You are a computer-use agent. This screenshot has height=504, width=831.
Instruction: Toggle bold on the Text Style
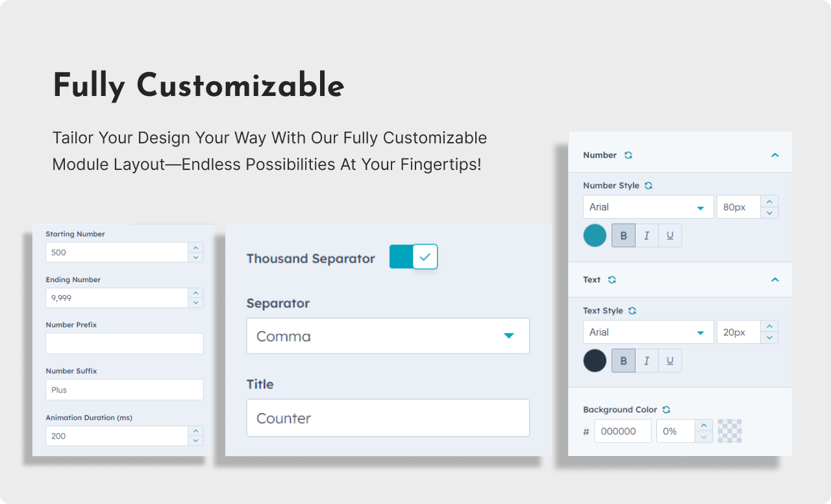coord(623,360)
